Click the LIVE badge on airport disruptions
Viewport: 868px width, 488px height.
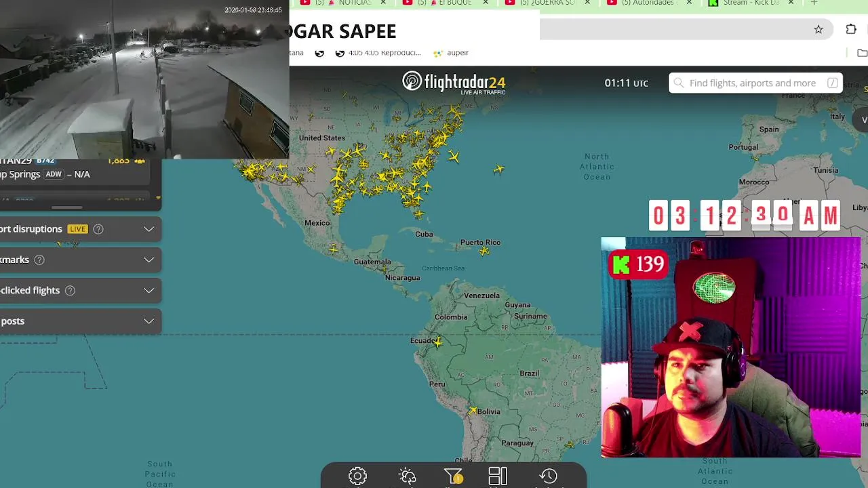pyautogui.click(x=77, y=229)
